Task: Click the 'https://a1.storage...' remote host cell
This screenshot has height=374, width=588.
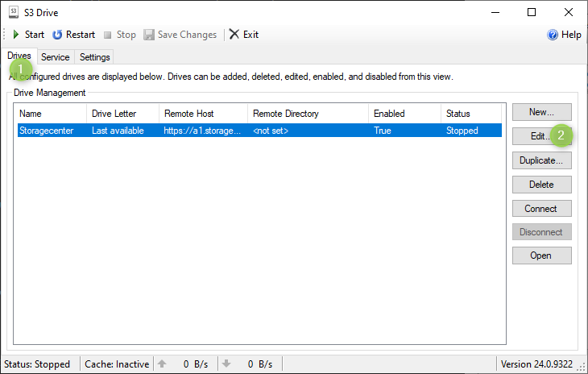Action: coord(202,131)
